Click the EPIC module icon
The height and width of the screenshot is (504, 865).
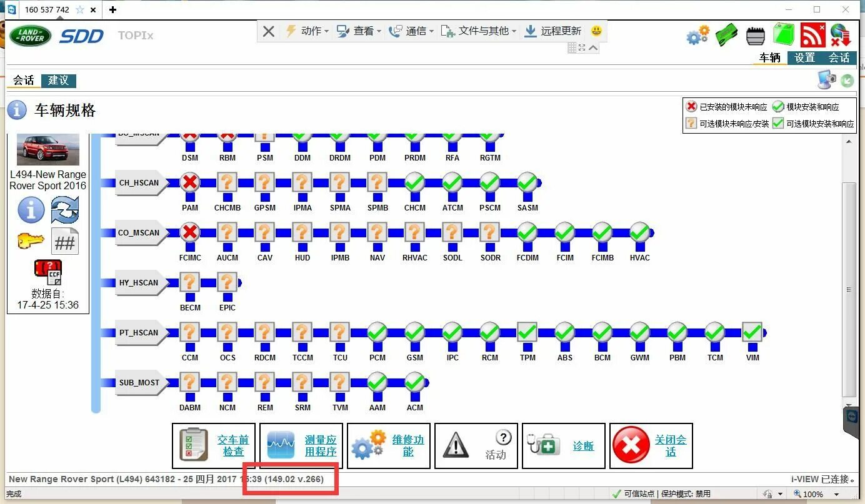coord(227,282)
